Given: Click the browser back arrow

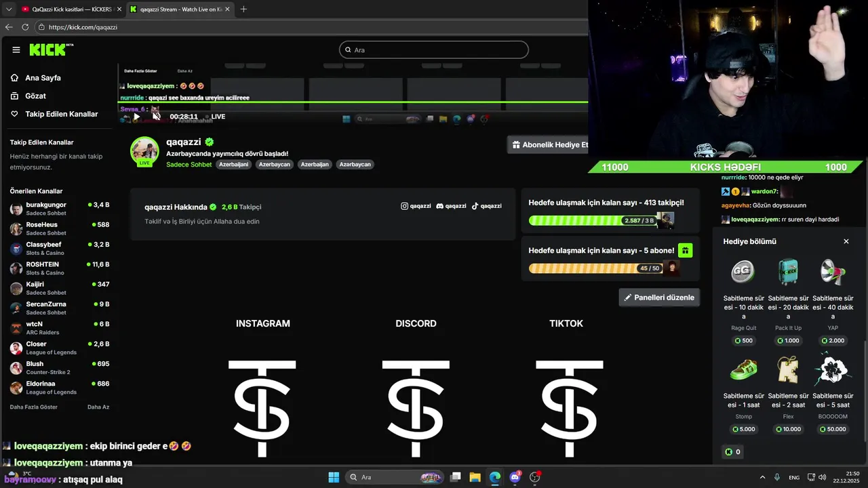Looking at the screenshot, I should [9, 27].
